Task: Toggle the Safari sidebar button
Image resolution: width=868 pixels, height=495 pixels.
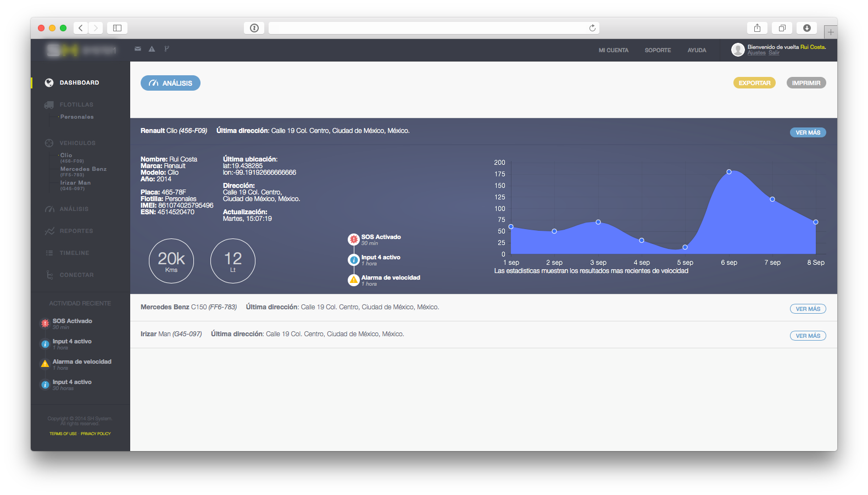Action: pos(117,28)
